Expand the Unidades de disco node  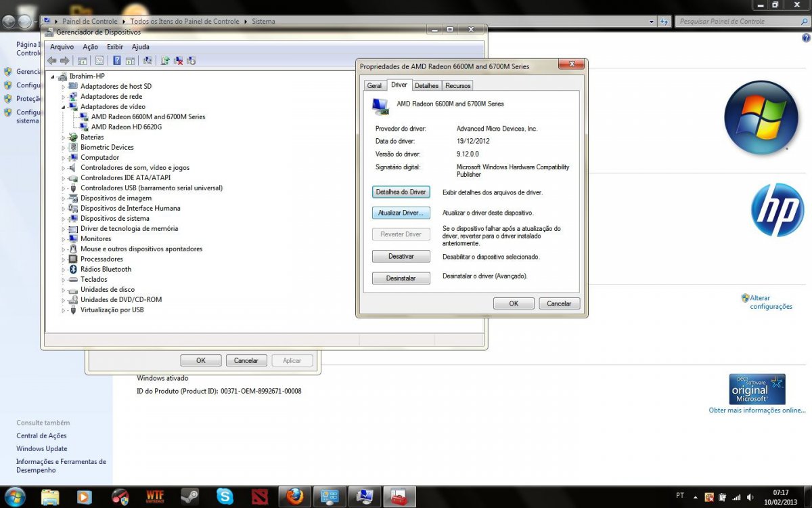click(x=64, y=289)
